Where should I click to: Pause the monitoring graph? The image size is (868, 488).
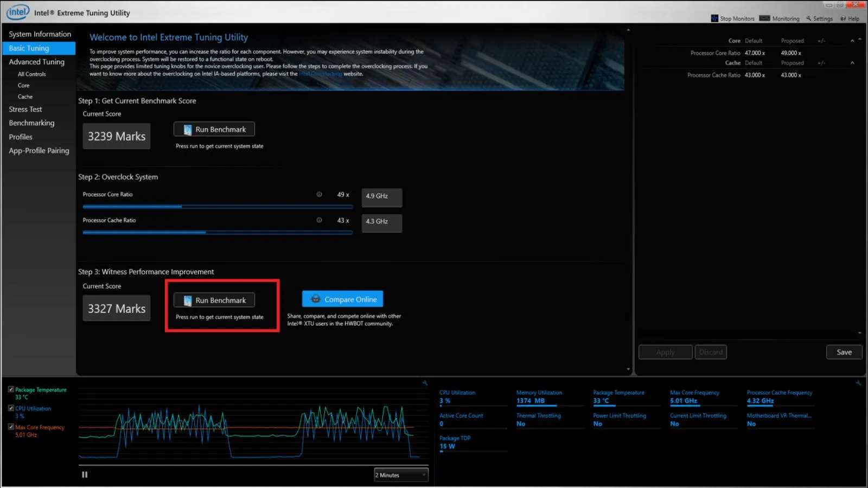85,475
